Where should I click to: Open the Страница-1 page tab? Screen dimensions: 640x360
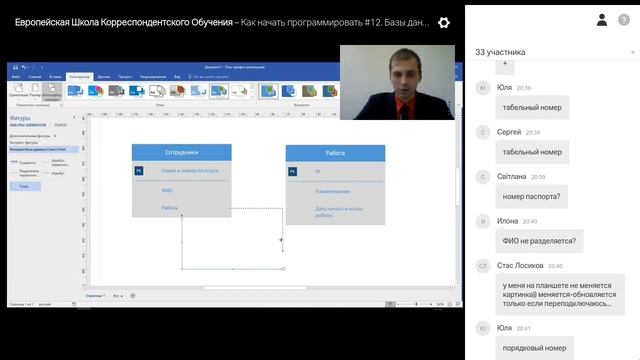tap(96, 296)
